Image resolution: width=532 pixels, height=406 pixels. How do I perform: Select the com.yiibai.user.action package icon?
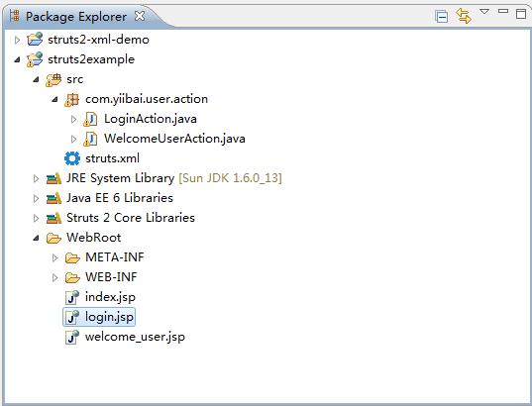(71, 100)
